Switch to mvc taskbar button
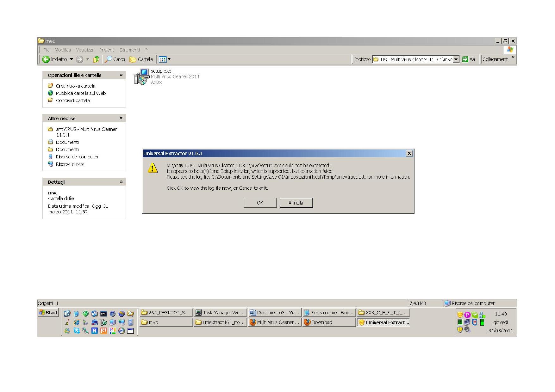The image size is (555, 392). point(166,322)
